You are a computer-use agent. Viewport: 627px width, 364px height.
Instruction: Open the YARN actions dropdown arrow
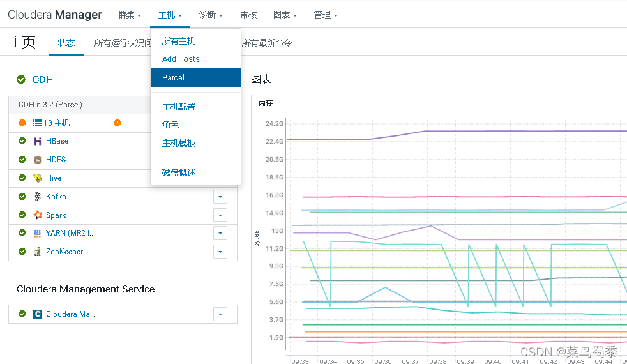[220, 233]
